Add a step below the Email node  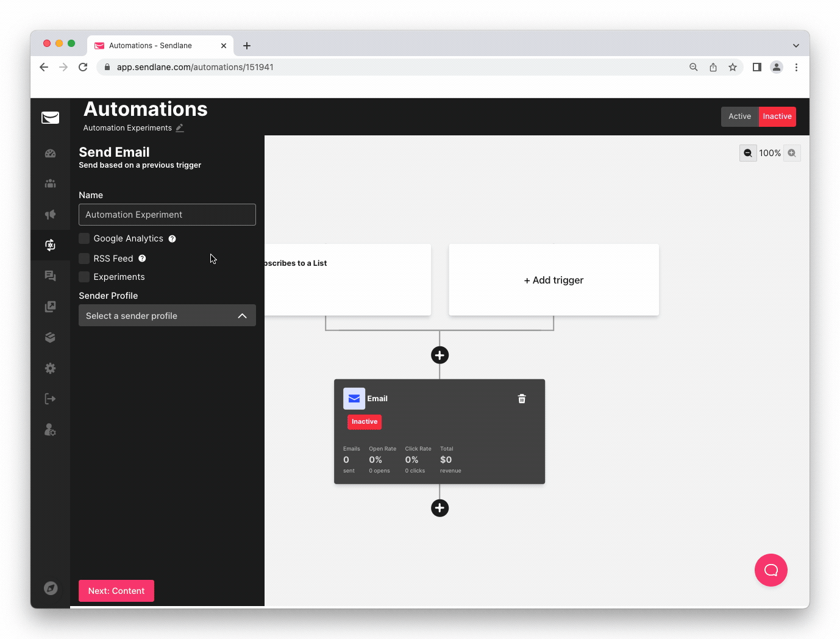(440, 508)
